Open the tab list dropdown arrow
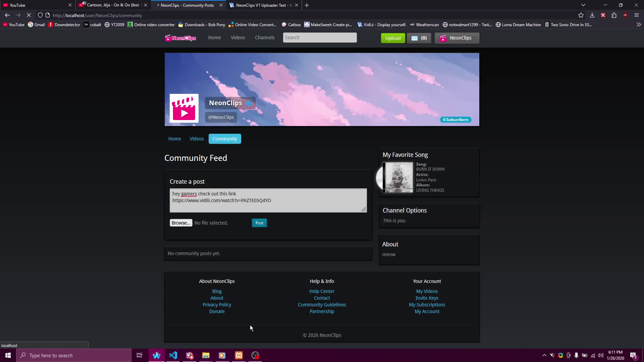The image size is (644, 362). point(583,5)
